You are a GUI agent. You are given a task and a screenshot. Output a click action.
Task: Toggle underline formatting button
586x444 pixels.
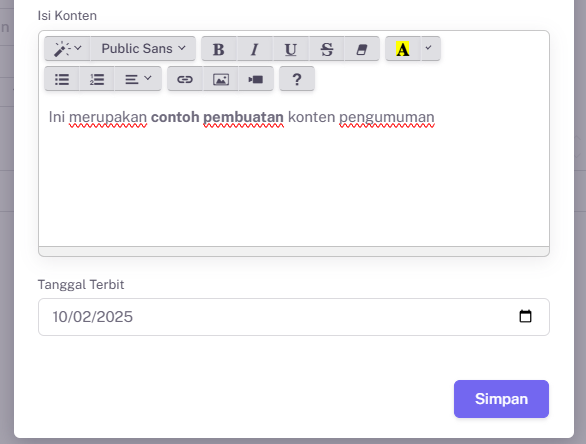coord(290,49)
